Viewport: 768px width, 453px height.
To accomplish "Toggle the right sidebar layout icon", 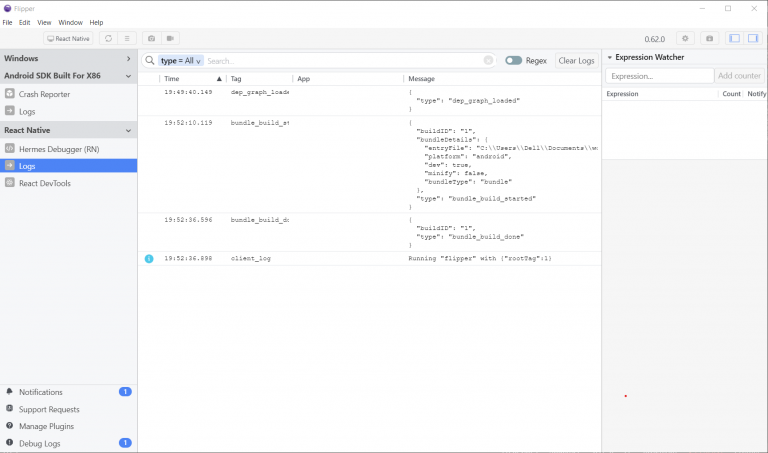I will tap(752, 38).
